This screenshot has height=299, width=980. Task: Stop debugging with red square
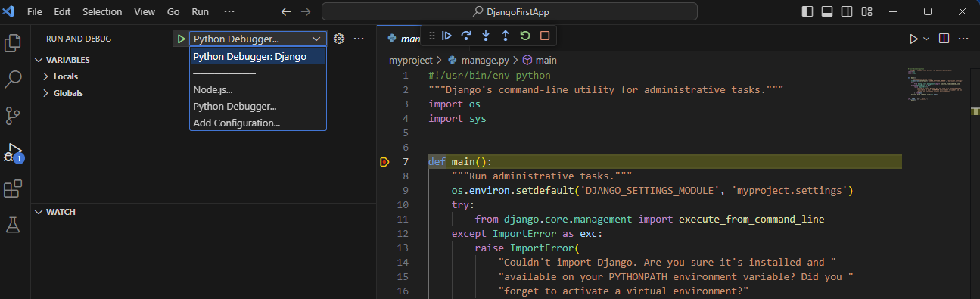[x=545, y=36]
